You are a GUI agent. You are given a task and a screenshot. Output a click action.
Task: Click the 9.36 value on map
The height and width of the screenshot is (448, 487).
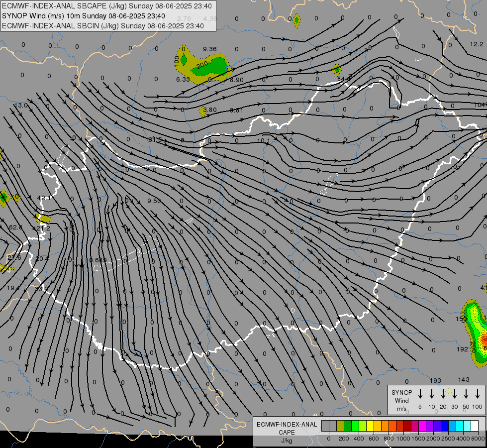click(210, 49)
